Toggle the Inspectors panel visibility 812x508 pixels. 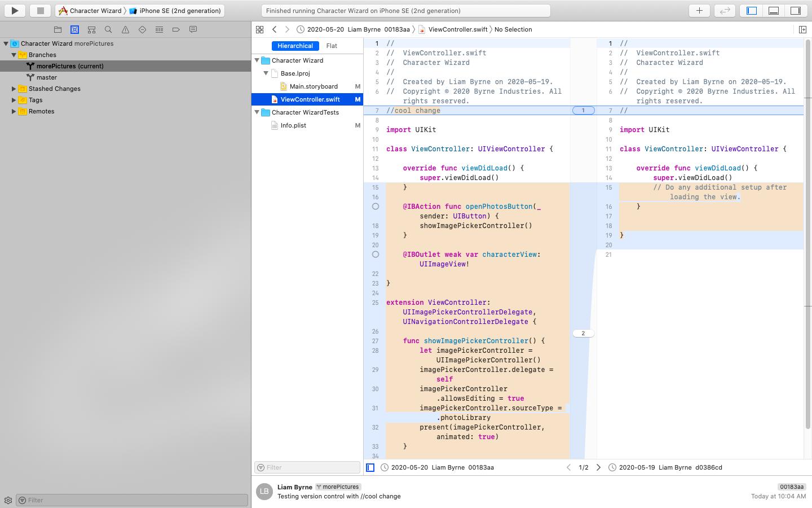(x=796, y=10)
